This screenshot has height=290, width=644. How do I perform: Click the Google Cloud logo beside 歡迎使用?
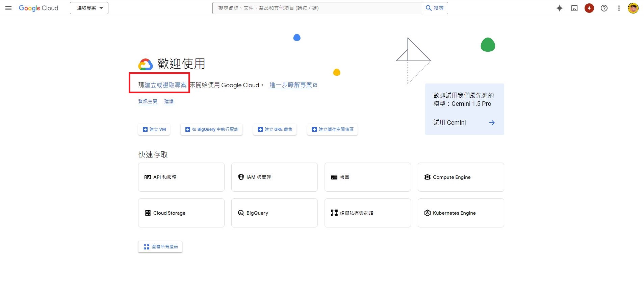146,64
